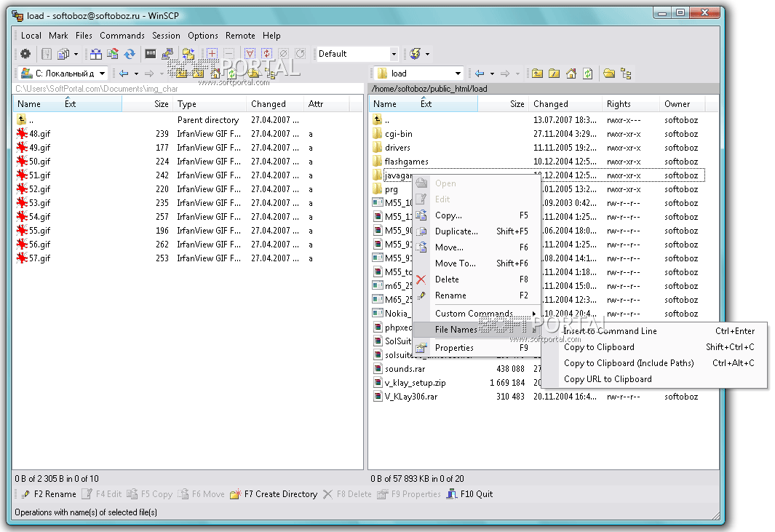Open remote root directory icon

pos(554,74)
